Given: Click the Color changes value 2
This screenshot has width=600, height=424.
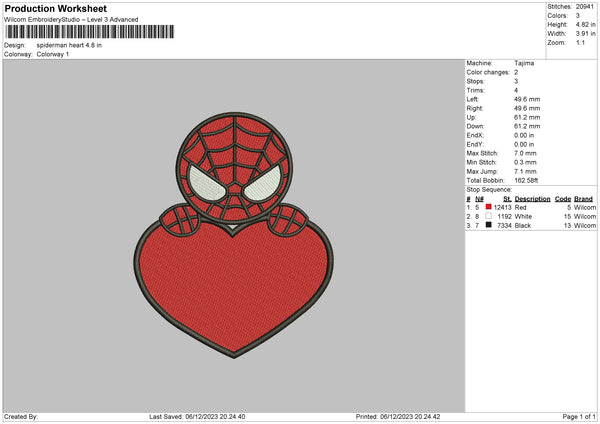Looking at the screenshot, I should pos(516,72).
